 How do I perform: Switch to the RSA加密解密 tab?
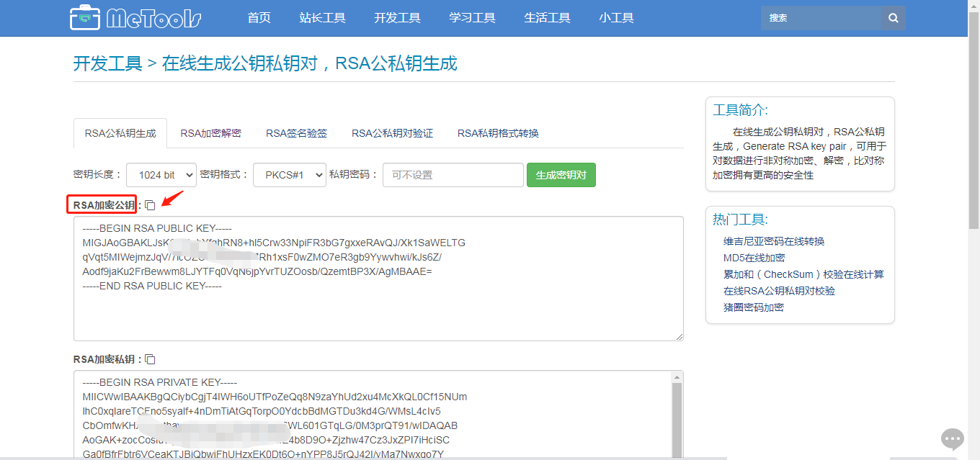tap(210, 133)
